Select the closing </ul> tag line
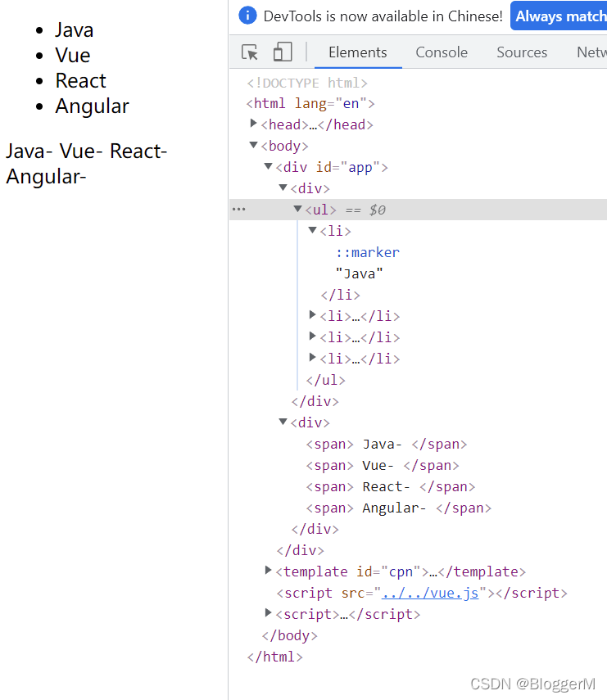The height and width of the screenshot is (700, 607). (325, 381)
